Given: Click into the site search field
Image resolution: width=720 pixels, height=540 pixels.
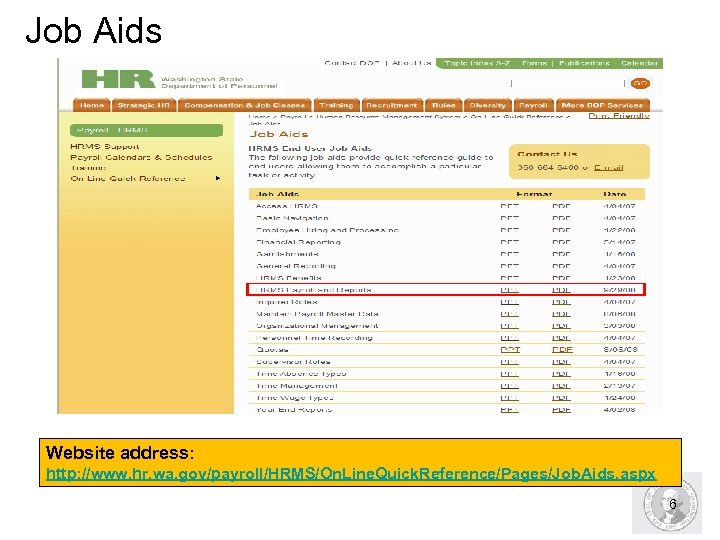Looking at the screenshot, I should [568, 83].
